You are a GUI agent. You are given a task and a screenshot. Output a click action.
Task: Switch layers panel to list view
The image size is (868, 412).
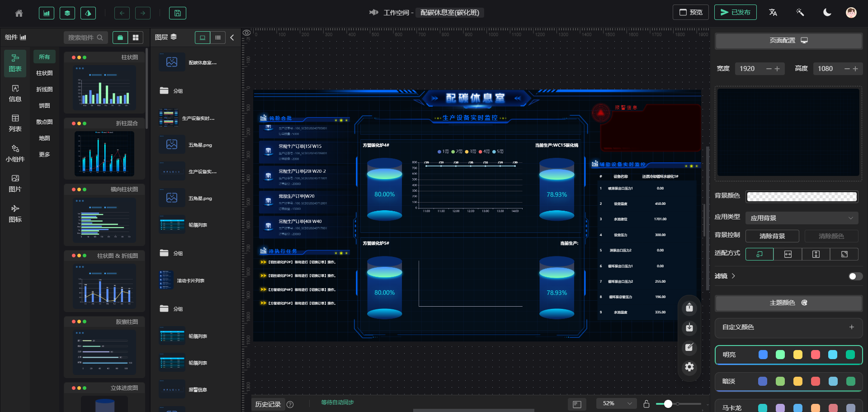point(218,38)
